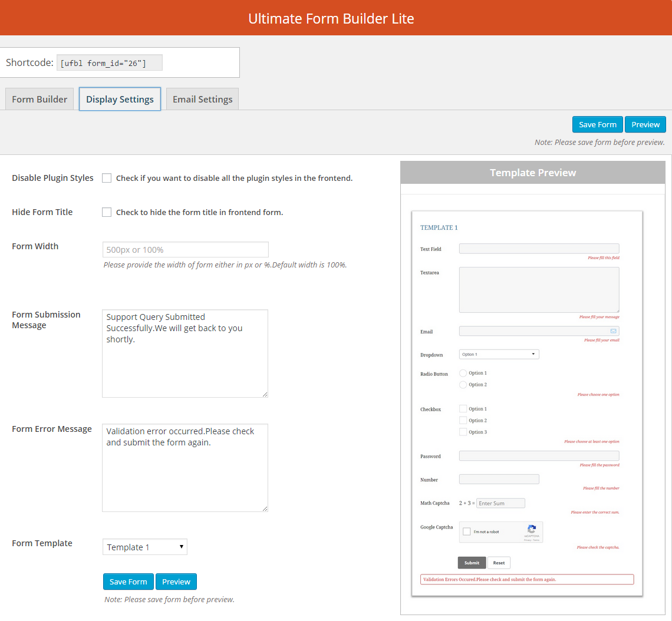Click the reCAPTCHA logo icon in preview
The height and width of the screenshot is (621, 672).
(x=532, y=529)
